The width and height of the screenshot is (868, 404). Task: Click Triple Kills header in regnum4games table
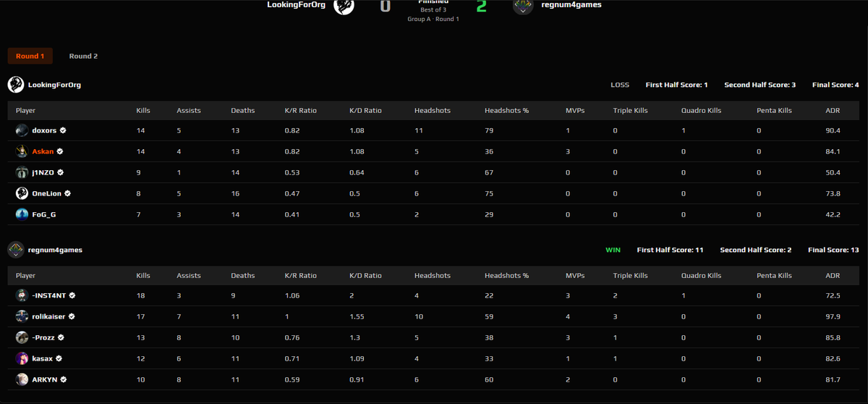pos(630,276)
